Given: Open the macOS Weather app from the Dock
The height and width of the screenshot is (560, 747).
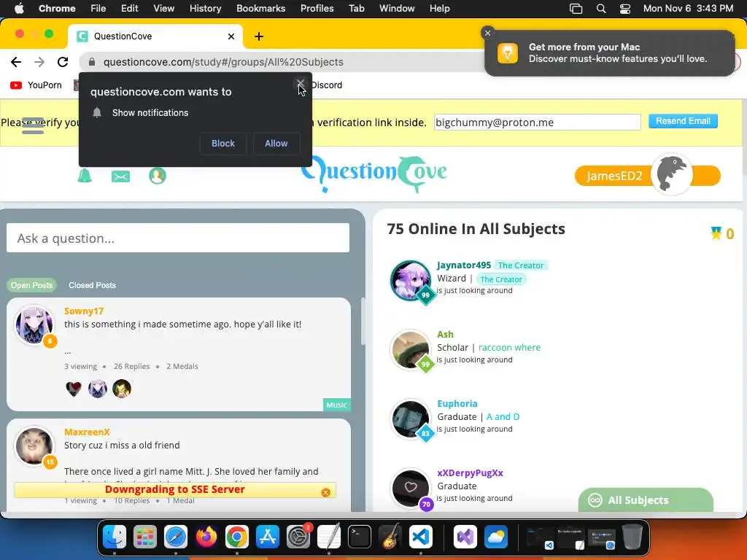Looking at the screenshot, I should 496,537.
